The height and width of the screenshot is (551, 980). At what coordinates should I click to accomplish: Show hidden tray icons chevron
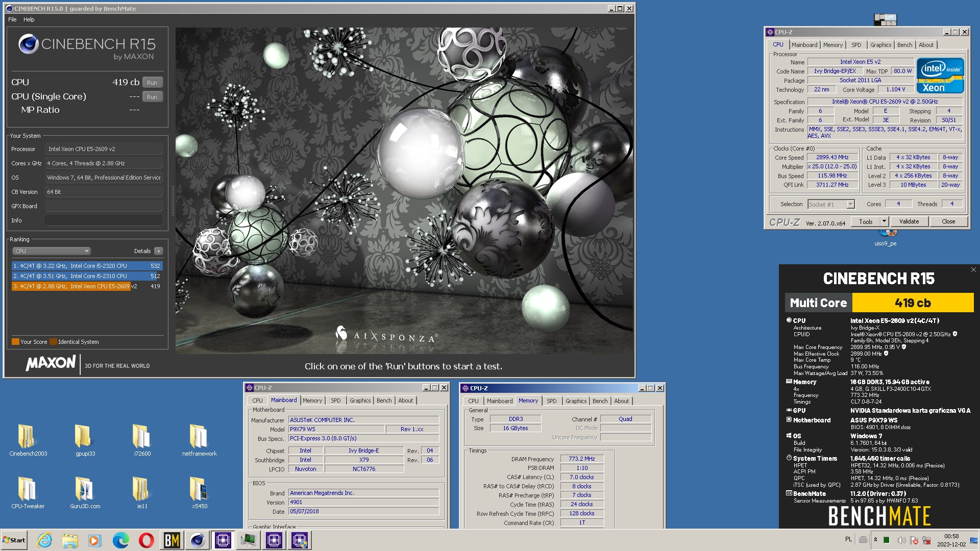point(875,540)
